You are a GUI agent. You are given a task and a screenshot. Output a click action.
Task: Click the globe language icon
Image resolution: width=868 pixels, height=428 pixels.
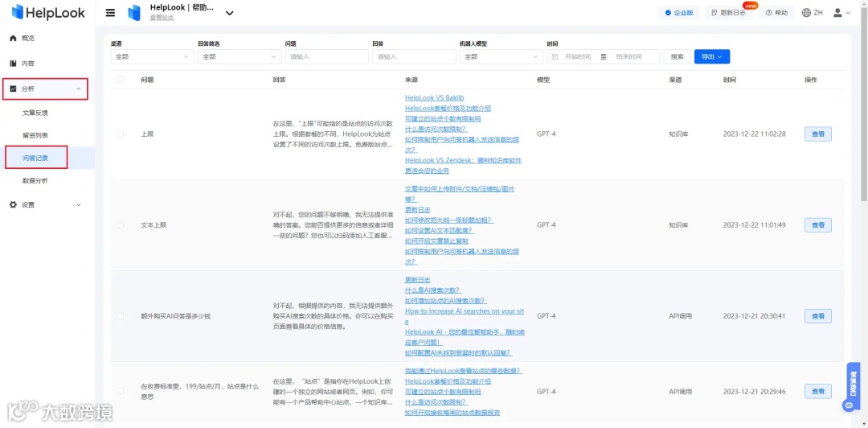click(806, 13)
